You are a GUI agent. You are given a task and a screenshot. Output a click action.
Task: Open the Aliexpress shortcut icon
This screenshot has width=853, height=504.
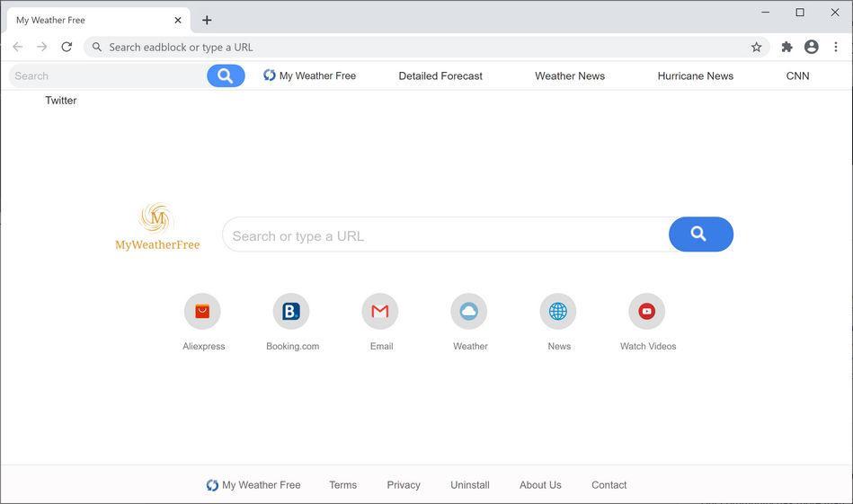(202, 312)
